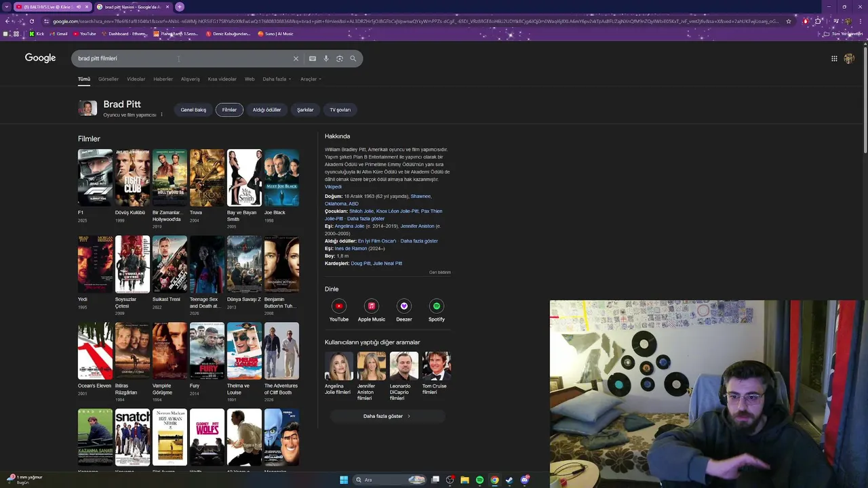Viewport: 868px width, 488px height.
Task: Open the Windows Start menu
Action: [x=344, y=480]
